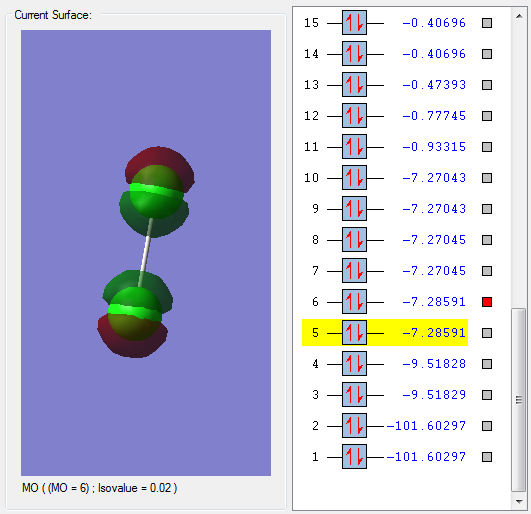Select orbital energy value -9.51828
Screen dimensions: 531x514
click(x=434, y=364)
